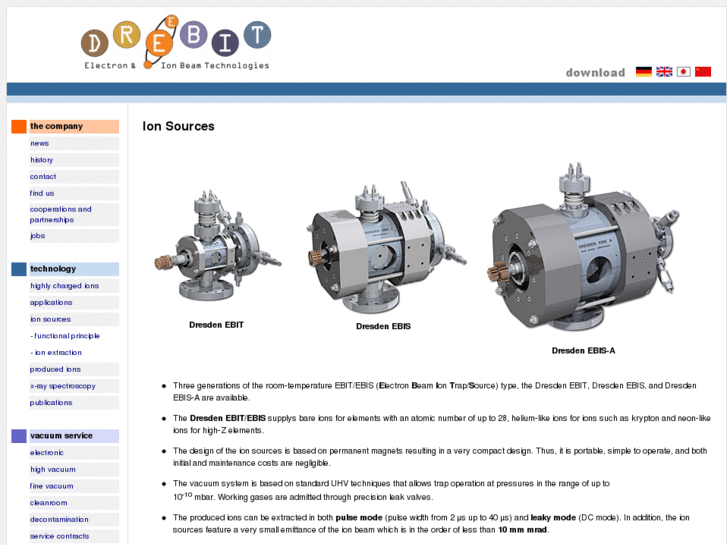Click the bold 'pulse mode' text

tap(359, 518)
